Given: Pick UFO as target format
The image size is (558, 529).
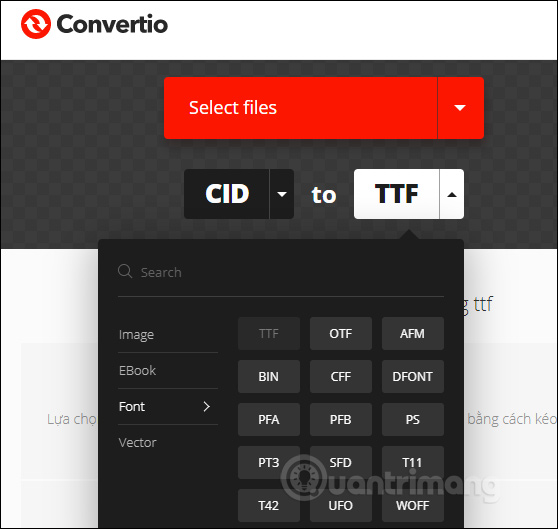Looking at the screenshot, I should click(341, 506).
